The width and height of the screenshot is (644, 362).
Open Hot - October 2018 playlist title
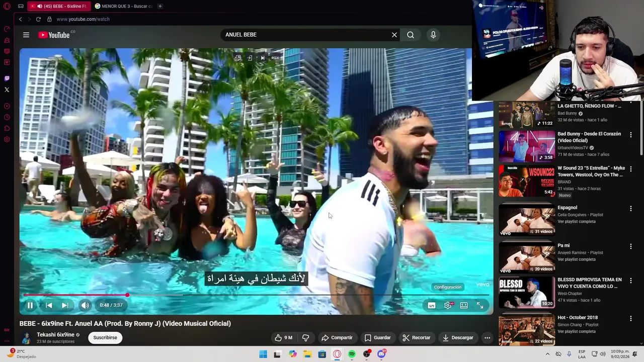pyautogui.click(x=578, y=317)
